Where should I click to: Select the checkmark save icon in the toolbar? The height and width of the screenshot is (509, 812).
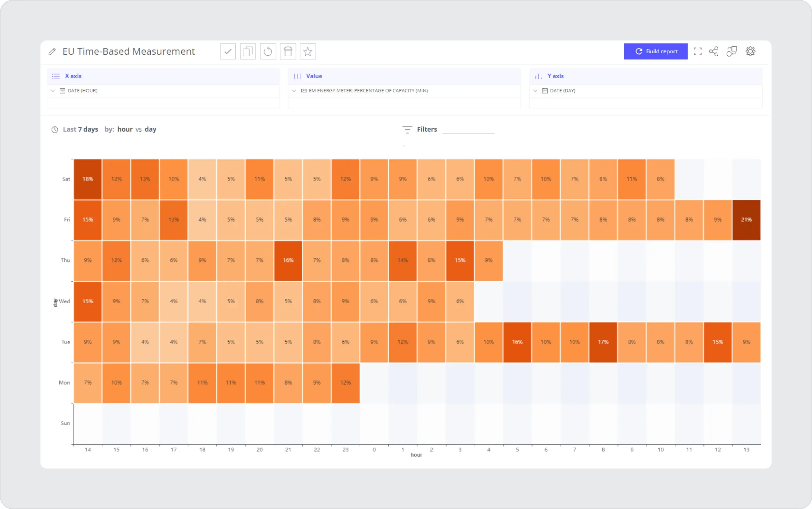click(228, 51)
